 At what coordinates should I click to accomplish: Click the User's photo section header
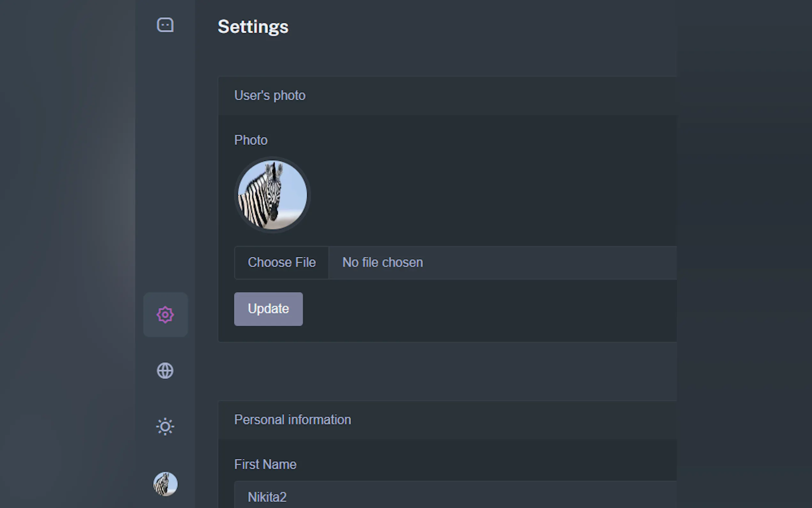tap(270, 95)
